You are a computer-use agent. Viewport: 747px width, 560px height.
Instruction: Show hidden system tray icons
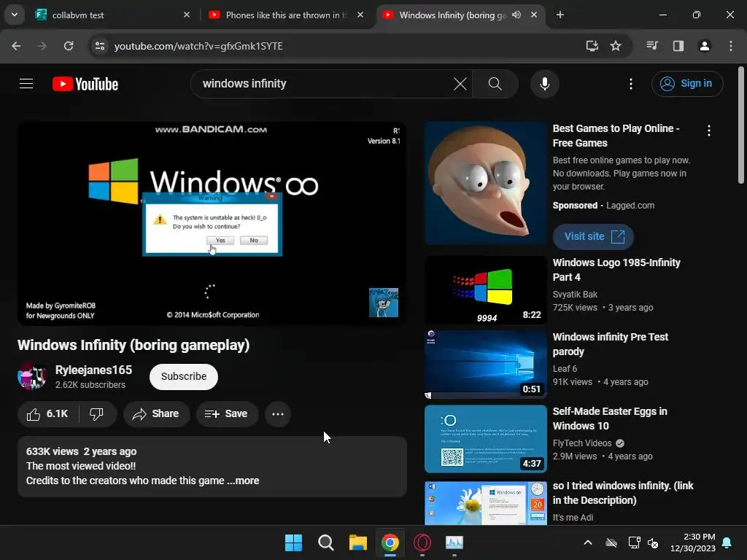click(588, 542)
